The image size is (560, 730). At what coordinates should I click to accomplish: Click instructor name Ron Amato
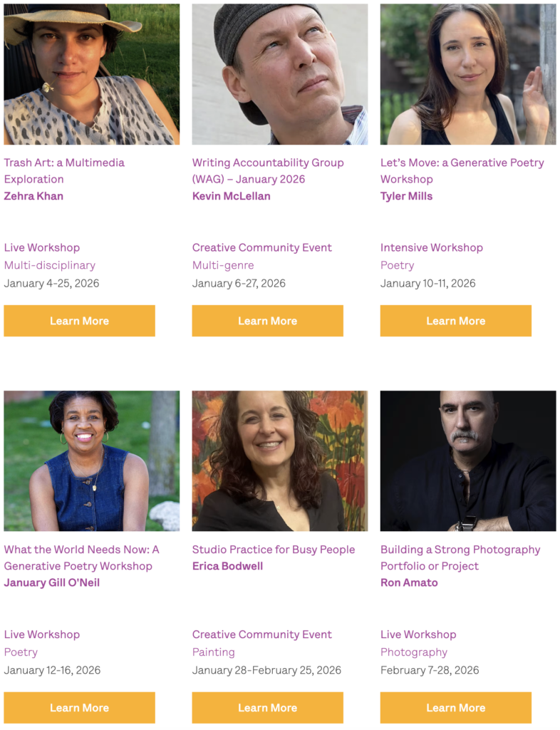coord(409,582)
